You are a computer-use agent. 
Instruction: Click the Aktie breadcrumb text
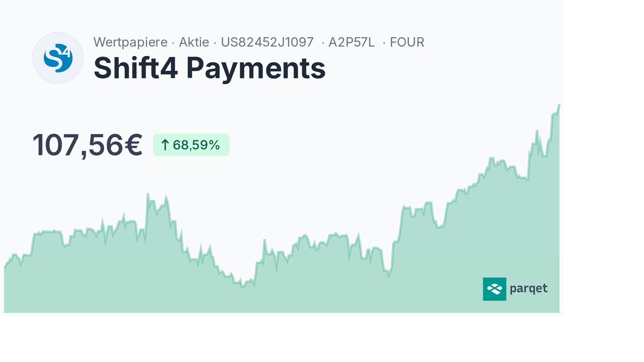click(x=194, y=42)
